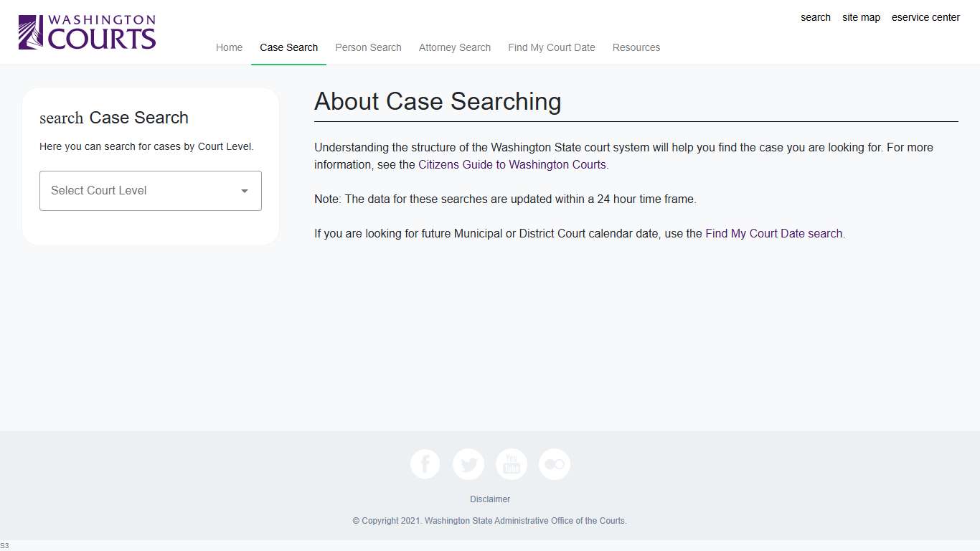The height and width of the screenshot is (551, 980).
Task: Open the Twitter social media icon
Action: (x=468, y=464)
